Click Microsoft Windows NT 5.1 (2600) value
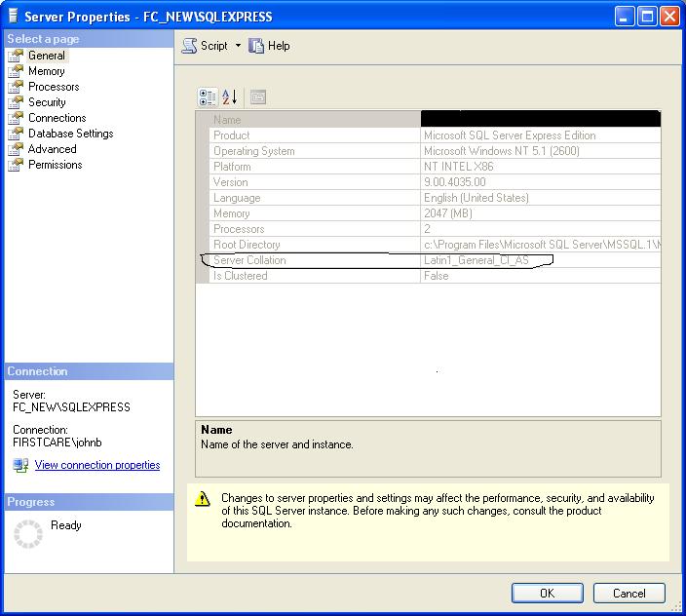Screen dimensions: 686x616 click(x=502, y=151)
